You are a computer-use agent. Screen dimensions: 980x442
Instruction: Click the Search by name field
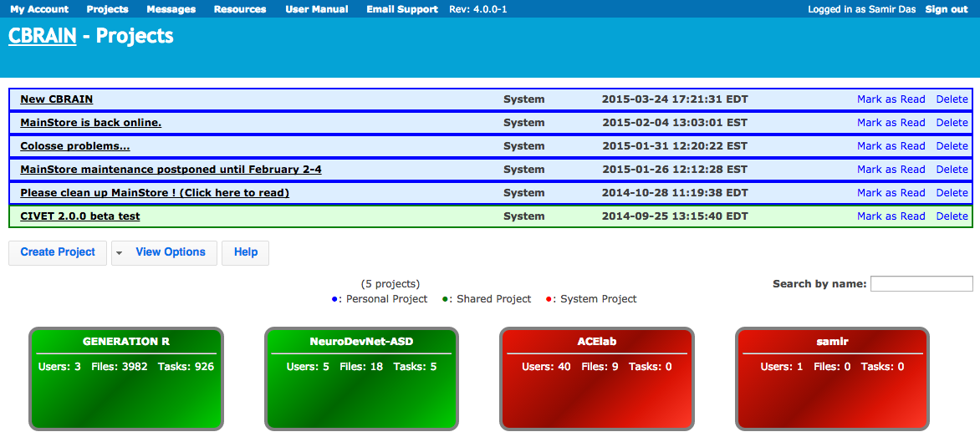click(x=921, y=284)
